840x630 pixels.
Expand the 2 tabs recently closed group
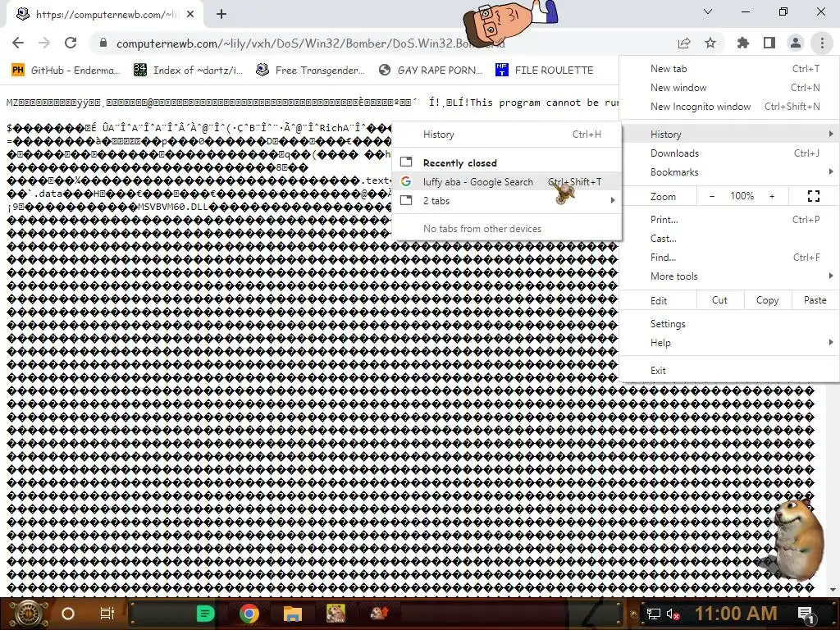507,200
